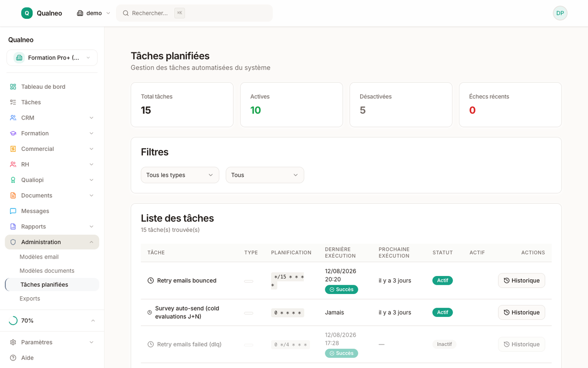Click the Actif badge for Survey auto-send

(442, 313)
